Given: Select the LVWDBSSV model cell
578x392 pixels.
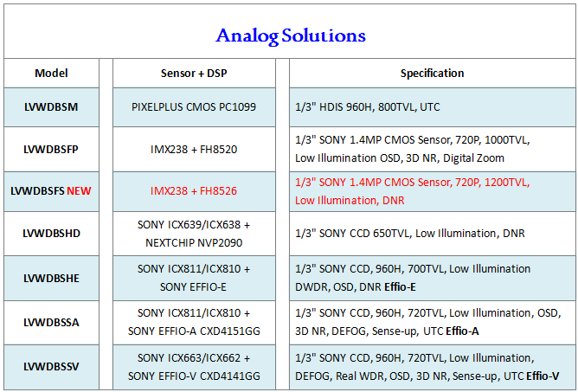Looking at the screenshot, I should pyautogui.click(x=51, y=366).
